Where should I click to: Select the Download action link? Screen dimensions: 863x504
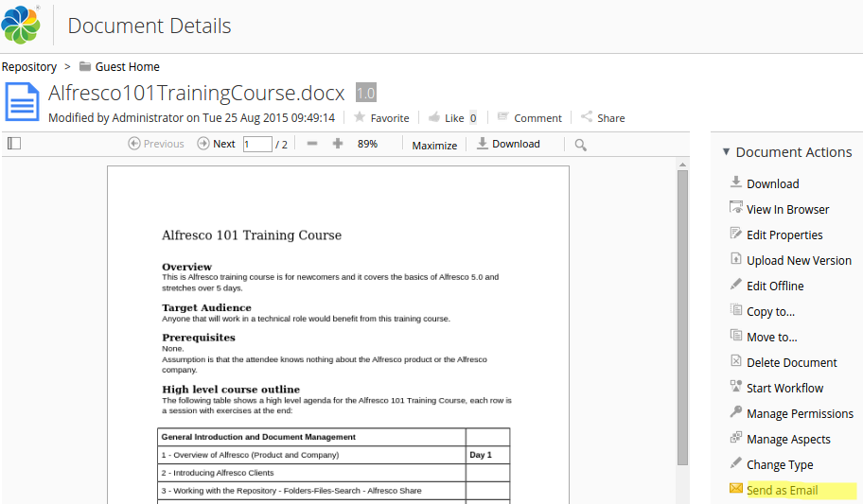pyautogui.click(x=773, y=183)
